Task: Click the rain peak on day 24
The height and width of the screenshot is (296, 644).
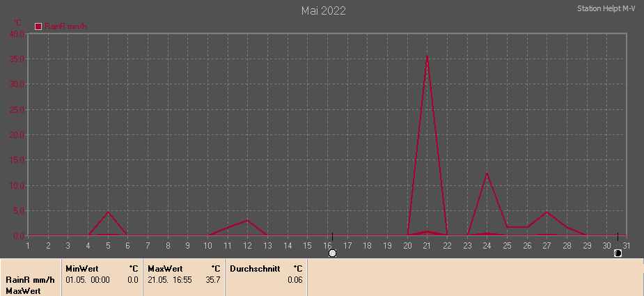Action: (487, 173)
